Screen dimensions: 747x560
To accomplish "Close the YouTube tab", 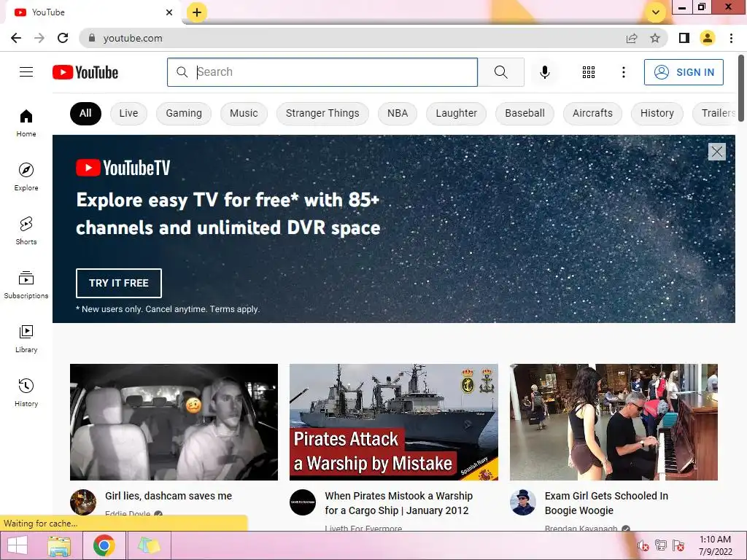I will 169,12.
